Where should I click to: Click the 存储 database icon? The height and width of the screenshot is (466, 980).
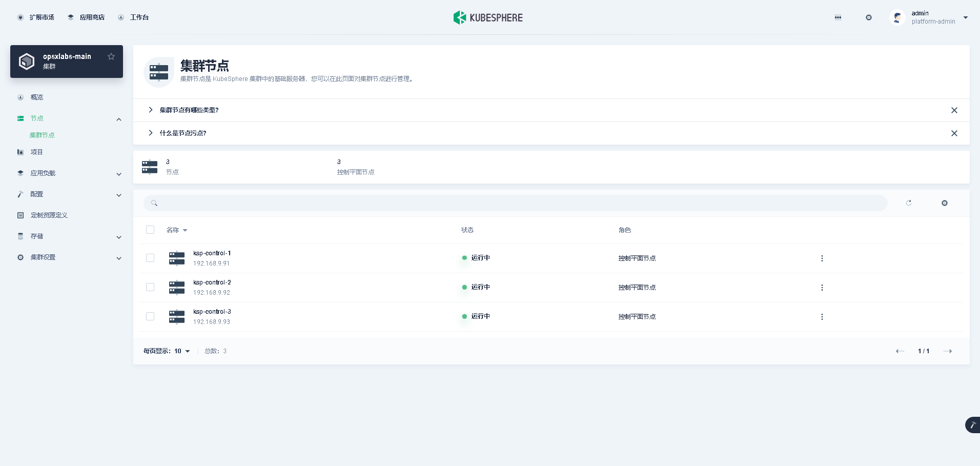[x=21, y=236]
